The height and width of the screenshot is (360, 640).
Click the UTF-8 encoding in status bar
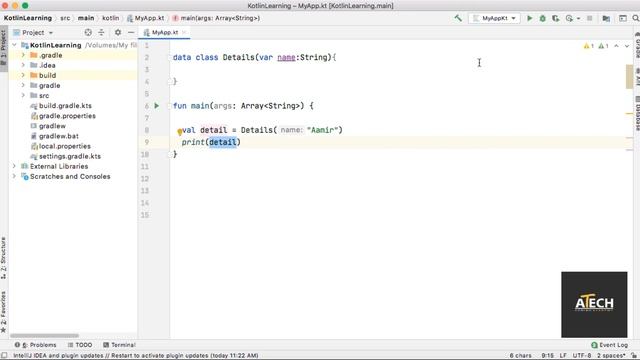[582, 356]
